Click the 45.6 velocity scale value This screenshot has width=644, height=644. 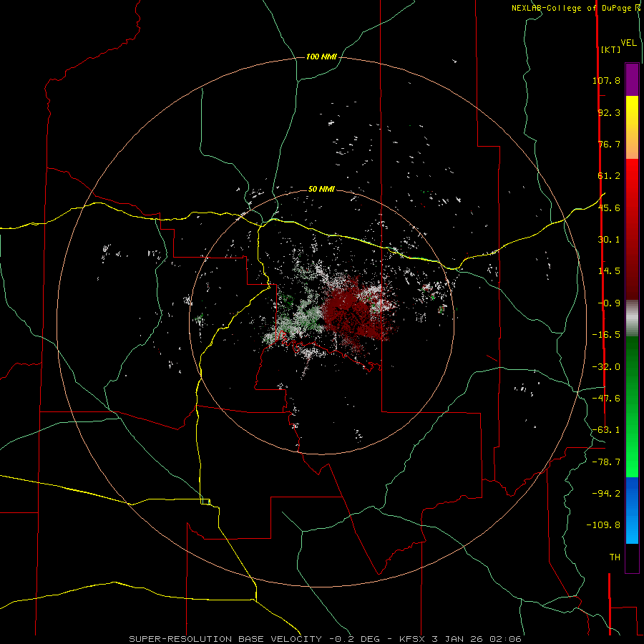pos(609,208)
